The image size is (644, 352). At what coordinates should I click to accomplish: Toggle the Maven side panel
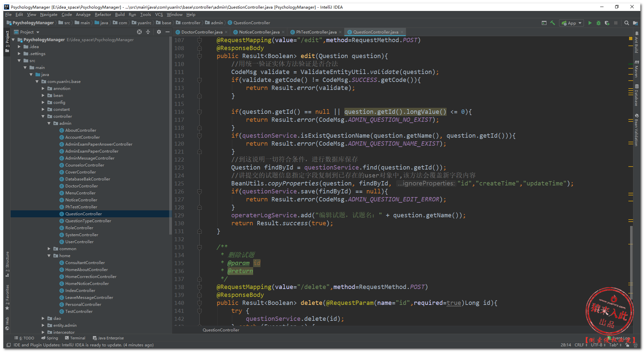(x=636, y=69)
